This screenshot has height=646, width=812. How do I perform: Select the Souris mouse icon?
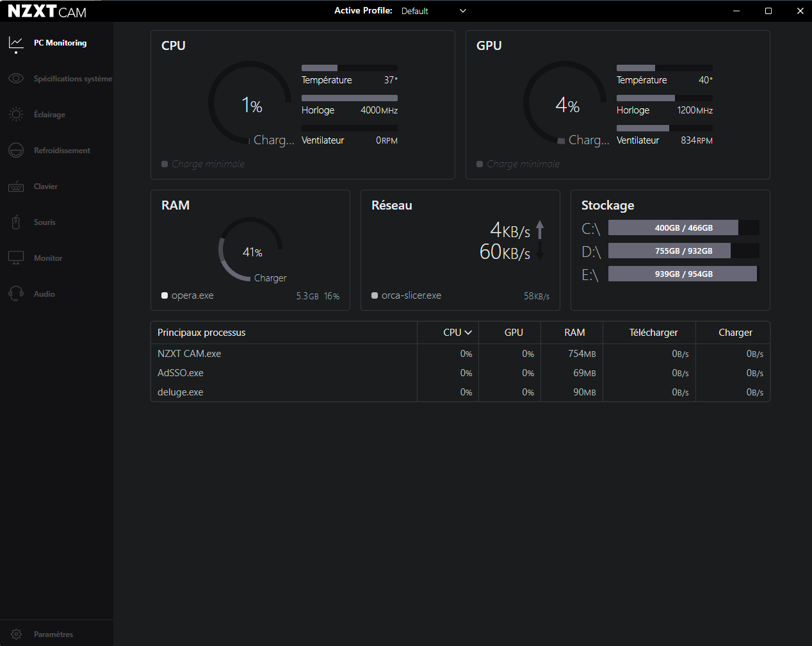tap(16, 222)
